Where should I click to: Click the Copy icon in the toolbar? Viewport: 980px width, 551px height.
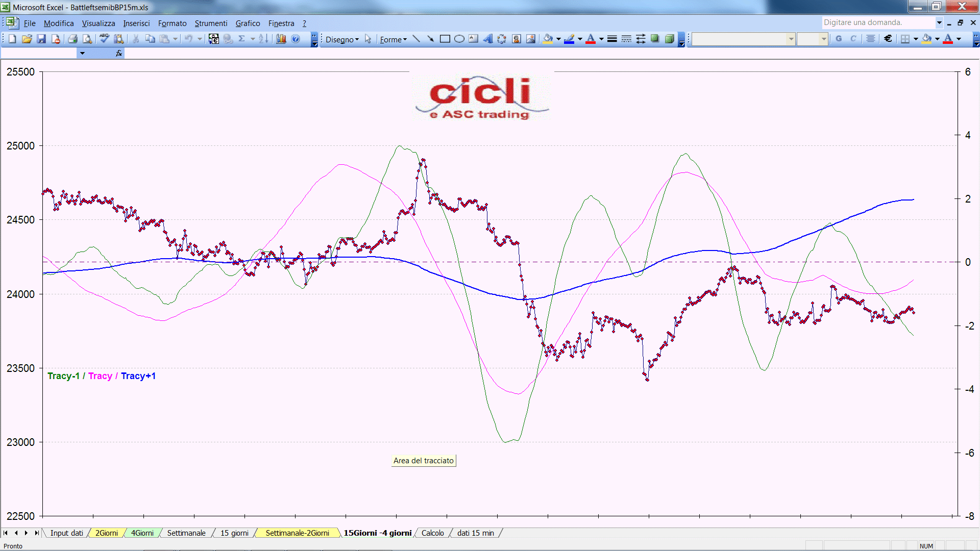[x=150, y=39]
